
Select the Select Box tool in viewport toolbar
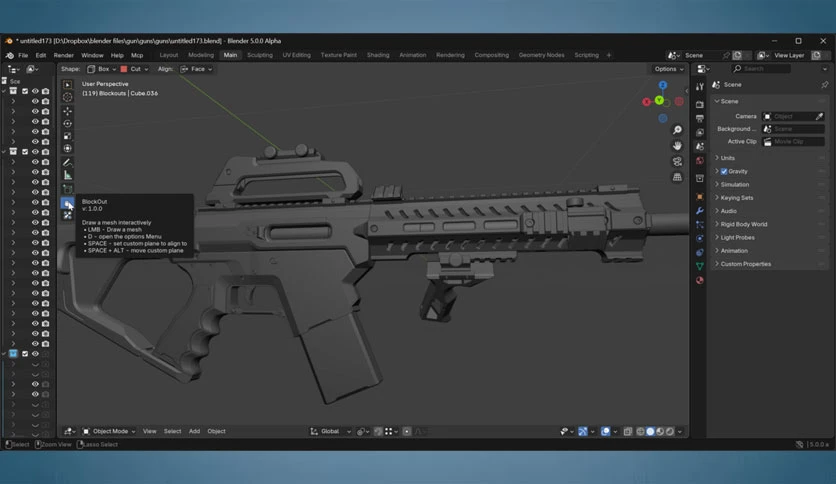[x=68, y=85]
